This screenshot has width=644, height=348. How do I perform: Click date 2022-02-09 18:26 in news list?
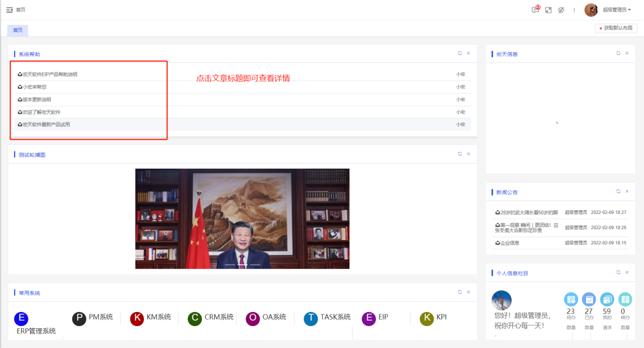608,228
